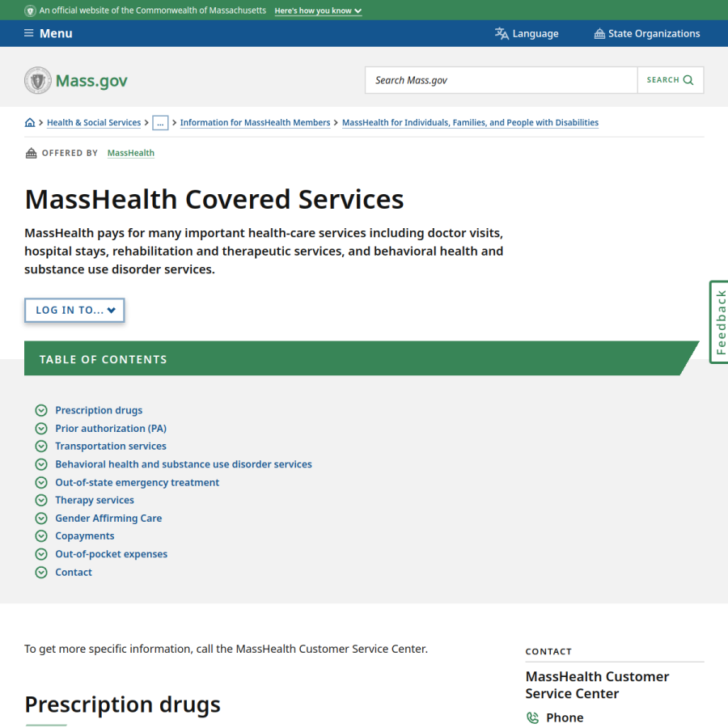Focus the Search Mass.gov input field
The height and width of the screenshot is (728, 728).
[502, 80]
